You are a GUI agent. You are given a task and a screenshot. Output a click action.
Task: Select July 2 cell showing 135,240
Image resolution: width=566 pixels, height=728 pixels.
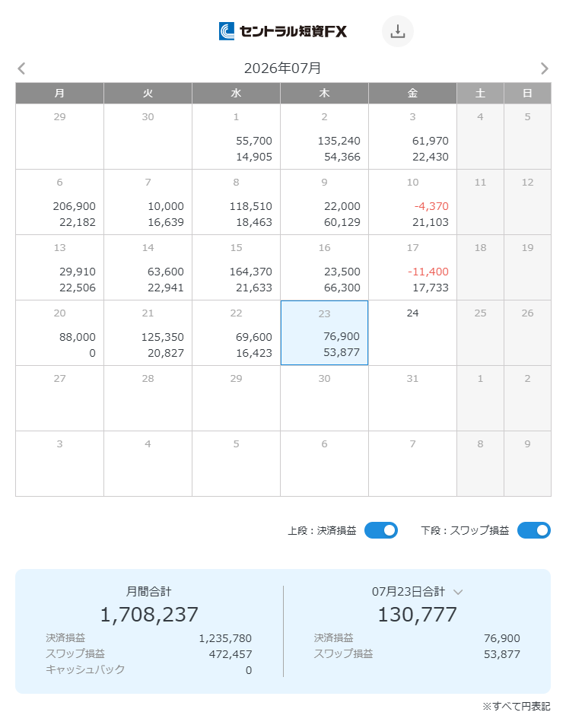click(325, 136)
